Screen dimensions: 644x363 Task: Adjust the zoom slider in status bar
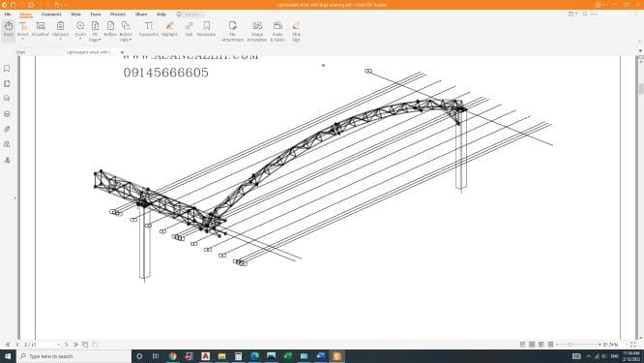click(571, 345)
